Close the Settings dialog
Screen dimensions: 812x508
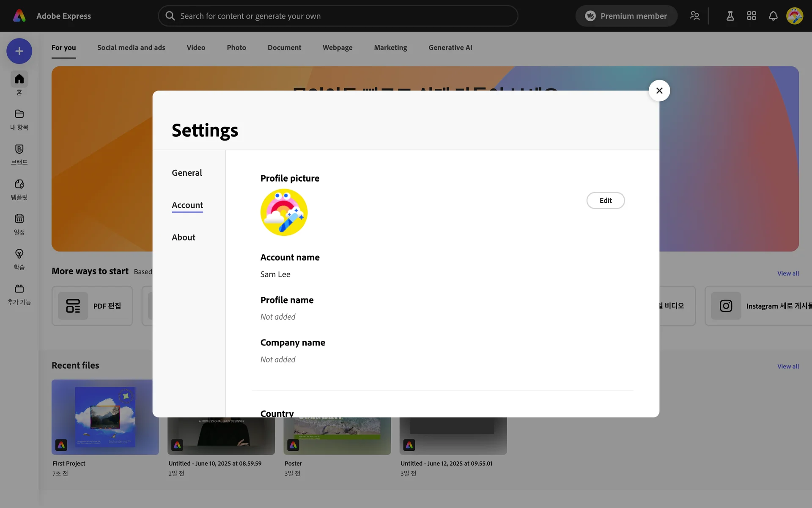[659, 91]
